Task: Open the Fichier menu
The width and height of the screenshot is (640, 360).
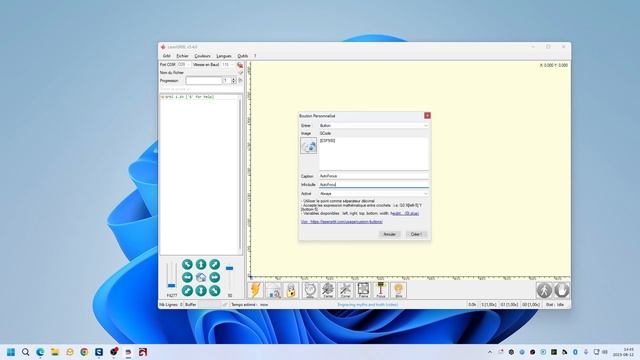Action: pos(182,56)
